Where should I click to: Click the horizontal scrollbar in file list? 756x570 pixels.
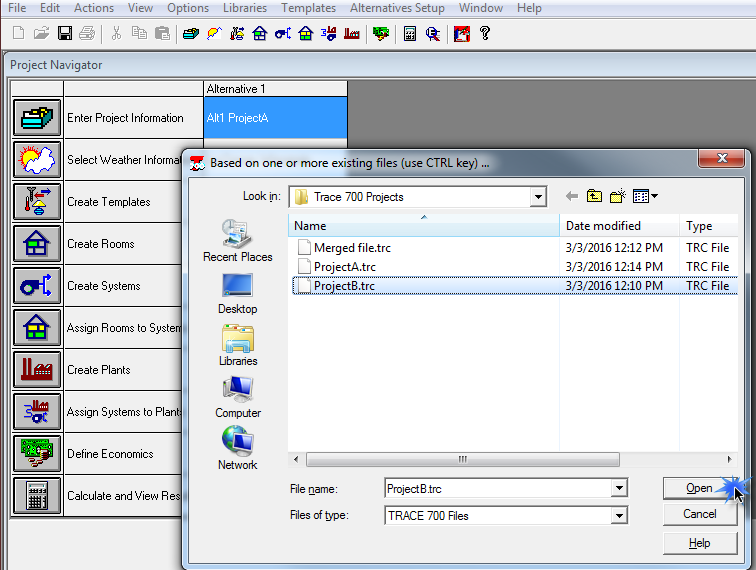tap(462, 459)
